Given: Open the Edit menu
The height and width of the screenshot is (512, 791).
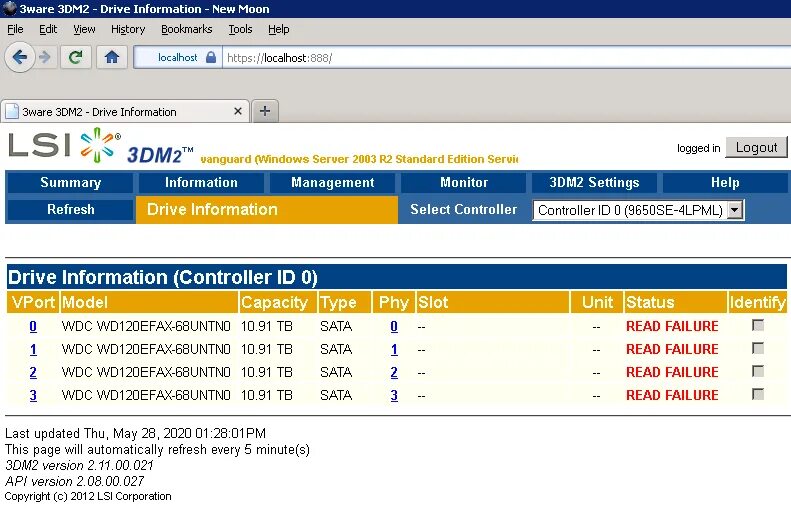Looking at the screenshot, I should tap(48, 29).
